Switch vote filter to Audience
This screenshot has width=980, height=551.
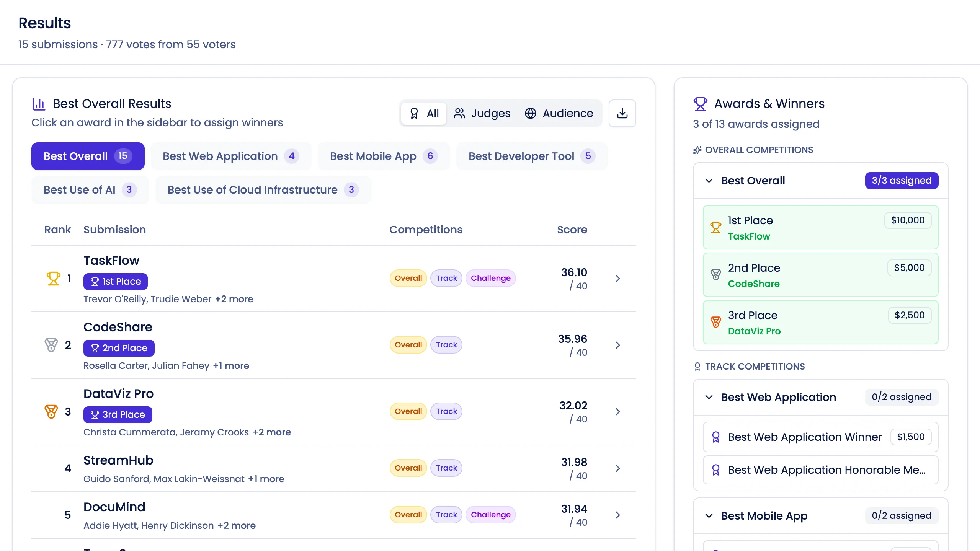pyautogui.click(x=559, y=113)
